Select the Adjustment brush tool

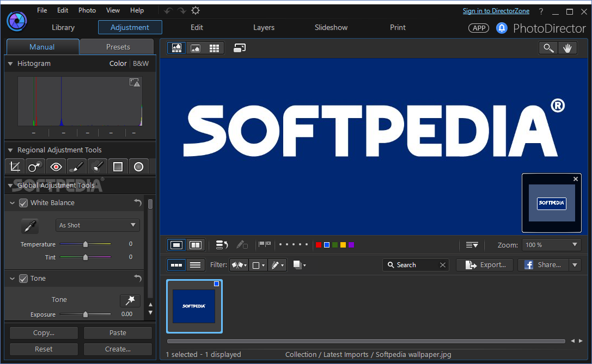tap(77, 166)
